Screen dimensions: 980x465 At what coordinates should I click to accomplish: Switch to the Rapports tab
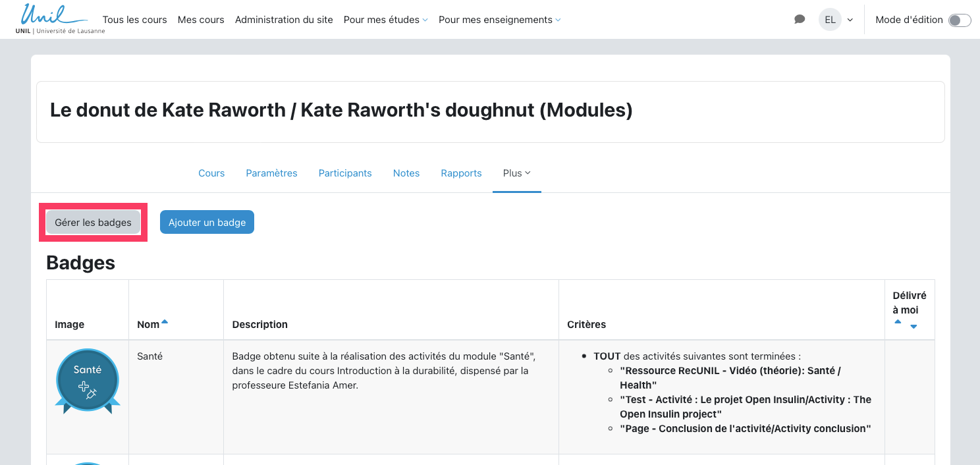(x=461, y=173)
